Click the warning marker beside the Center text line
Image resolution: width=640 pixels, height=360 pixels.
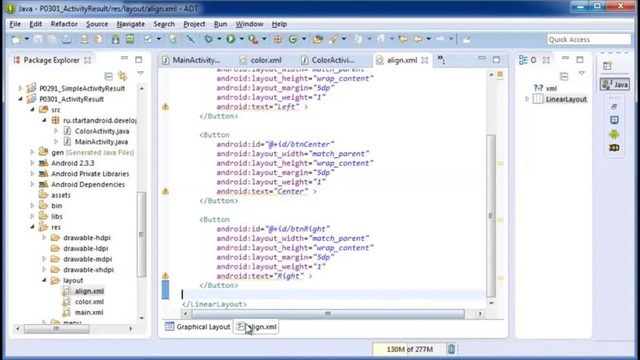(x=165, y=191)
